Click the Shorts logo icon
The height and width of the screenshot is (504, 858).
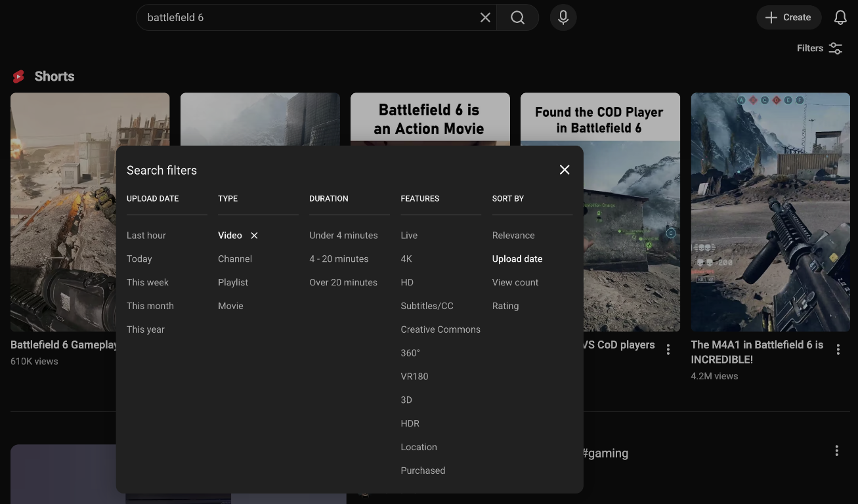18,76
